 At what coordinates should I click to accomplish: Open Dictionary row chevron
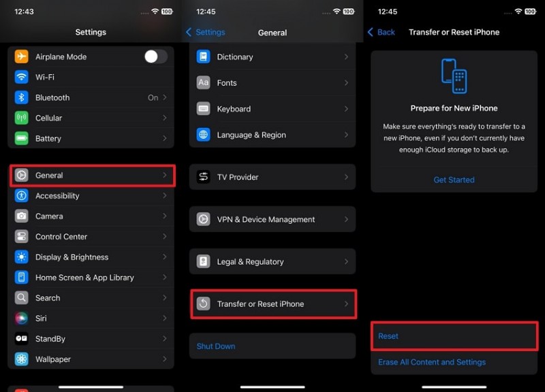(346, 56)
